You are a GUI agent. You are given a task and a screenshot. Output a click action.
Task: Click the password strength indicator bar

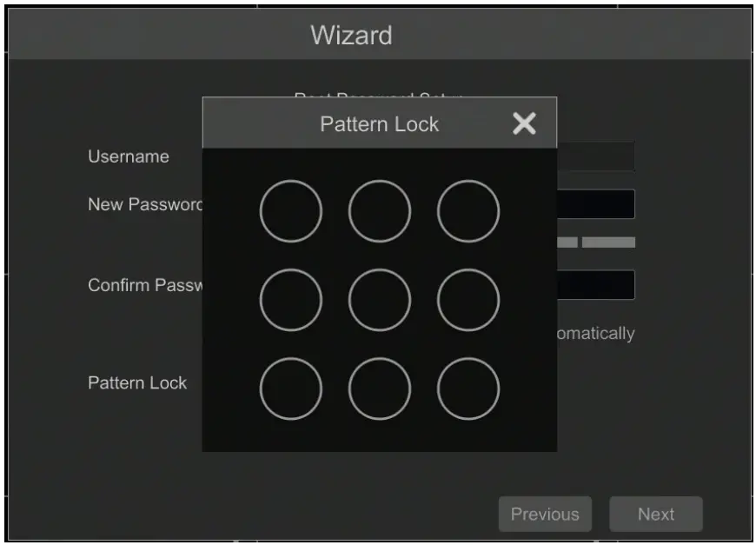(x=596, y=243)
